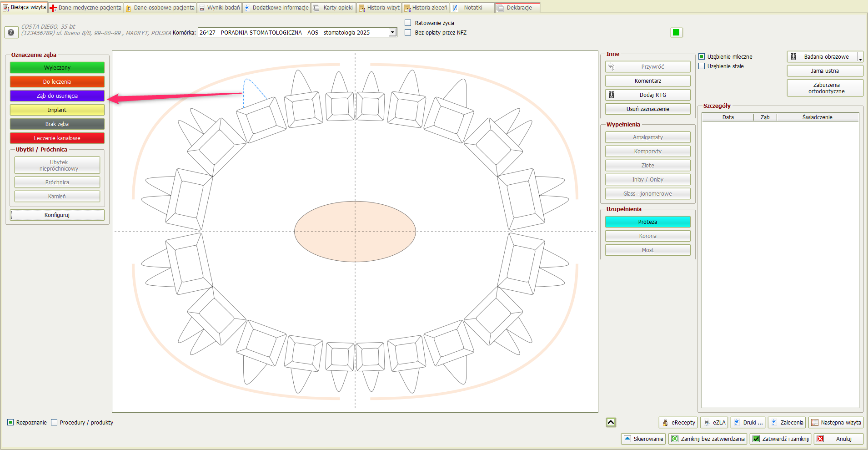Enable the Ratowanie życia checkbox
This screenshot has height=450, width=868.
408,23
